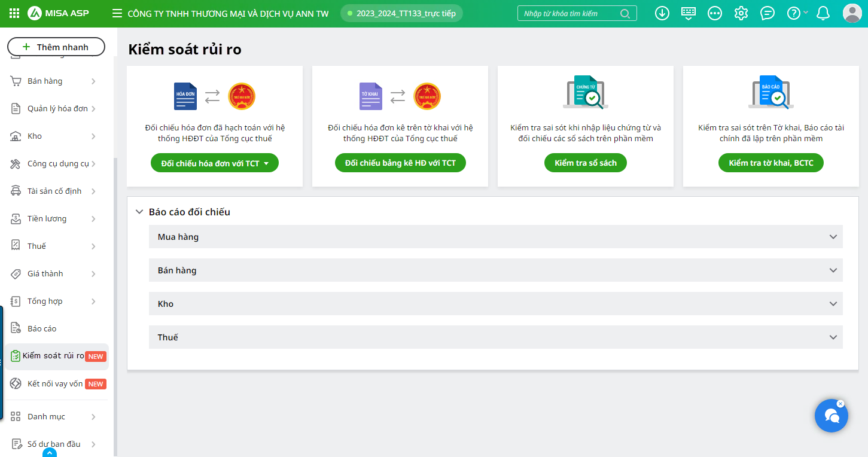Open the apps grid launcher icon

click(x=14, y=13)
